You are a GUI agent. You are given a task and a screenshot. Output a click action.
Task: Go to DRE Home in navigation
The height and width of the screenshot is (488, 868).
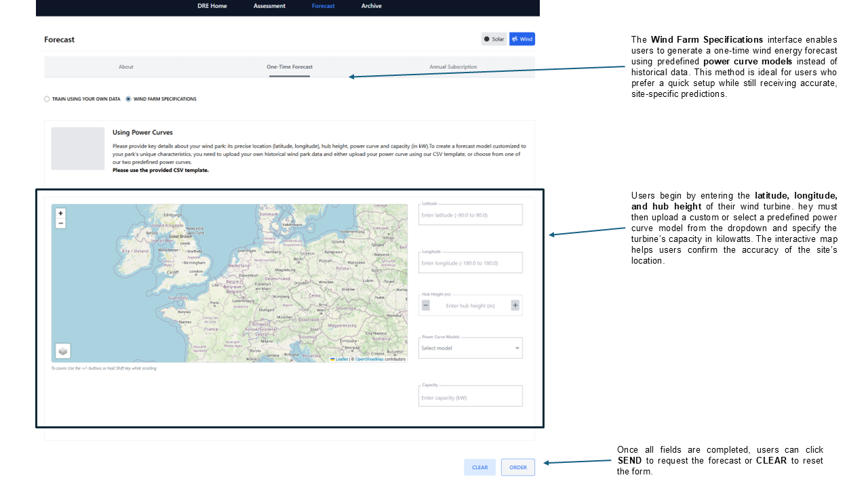click(x=212, y=6)
